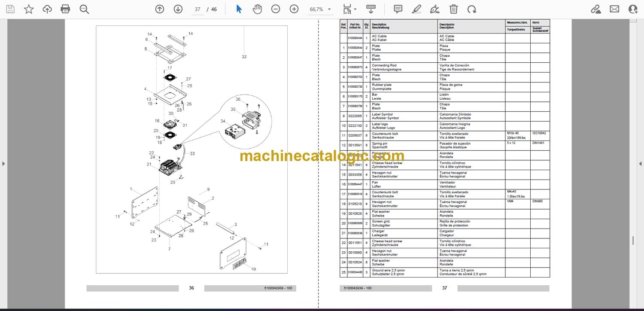Open the fill and sign tool
This screenshot has height=311, width=644.
[x=435, y=9]
